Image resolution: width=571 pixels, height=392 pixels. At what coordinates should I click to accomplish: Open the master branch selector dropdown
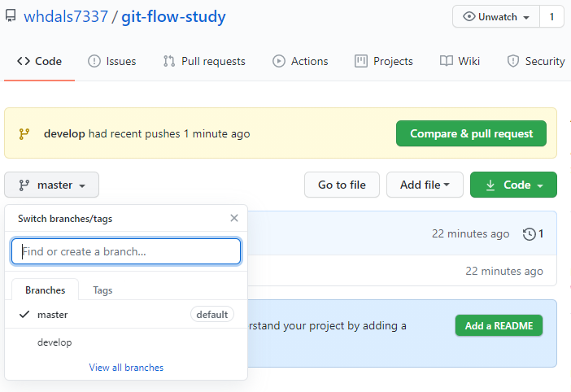(52, 185)
